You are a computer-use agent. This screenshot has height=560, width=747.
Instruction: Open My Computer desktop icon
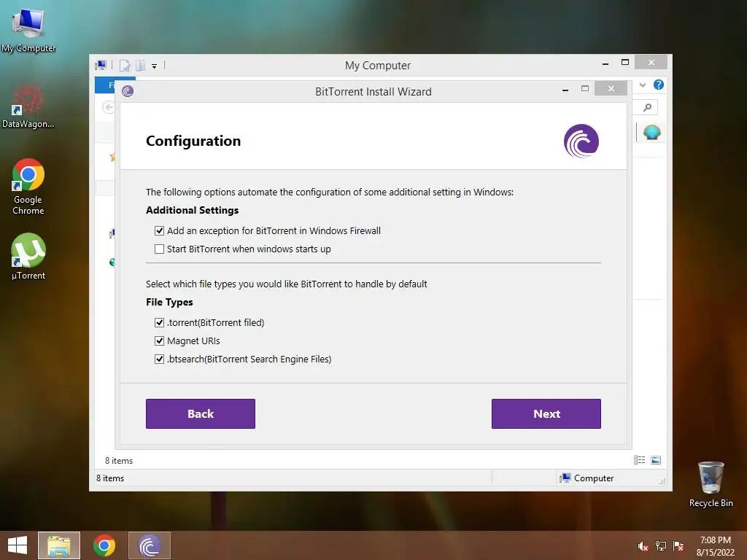pyautogui.click(x=28, y=30)
